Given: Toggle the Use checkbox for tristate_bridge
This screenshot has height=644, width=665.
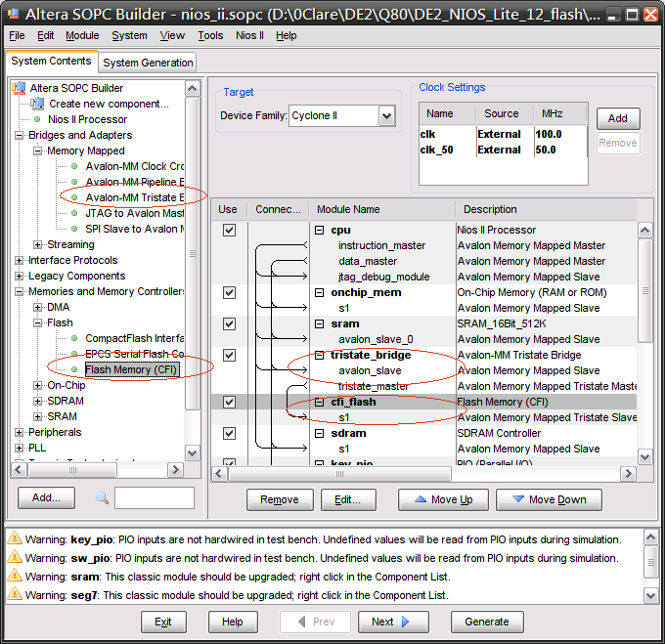Looking at the screenshot, I should coord(229,355).
